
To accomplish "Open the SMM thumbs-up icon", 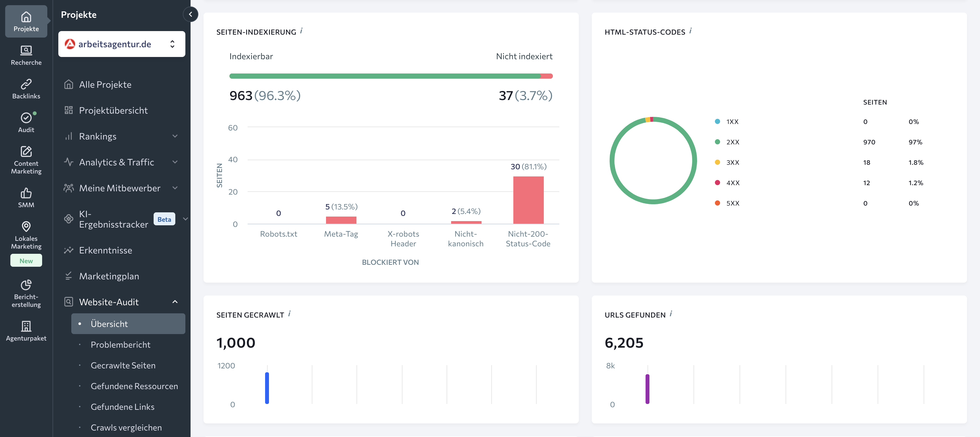I will tap(26, 193).
